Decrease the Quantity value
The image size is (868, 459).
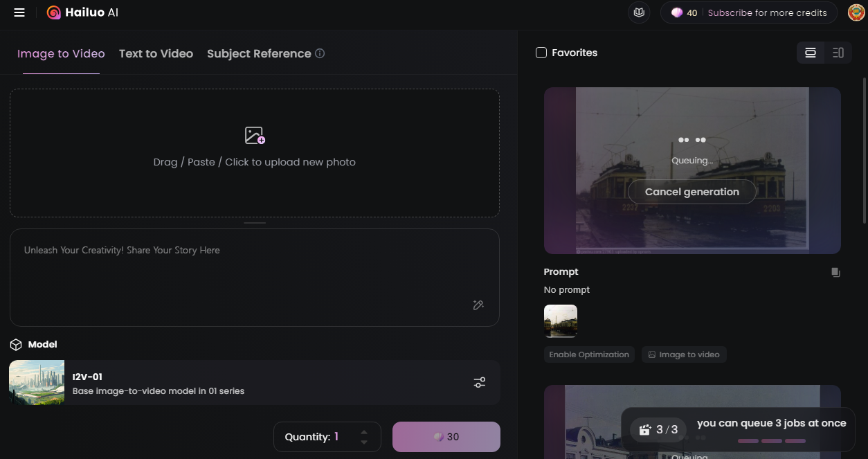point(364,442)
